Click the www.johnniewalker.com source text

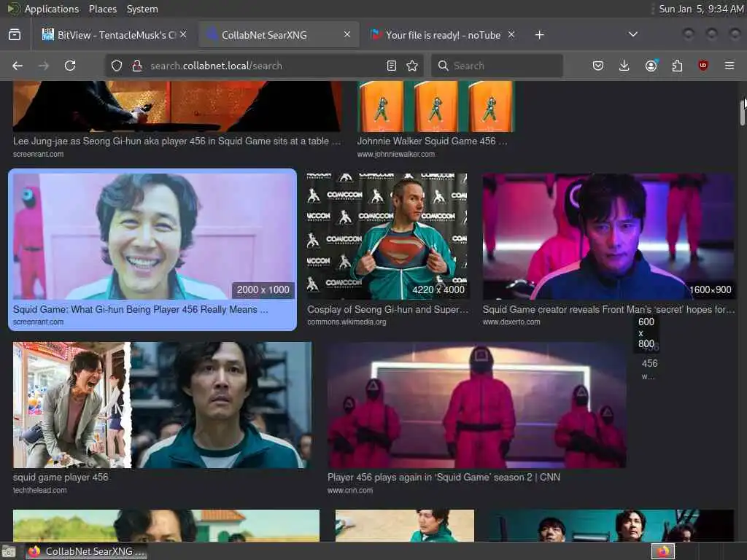(x=396, y=155)
